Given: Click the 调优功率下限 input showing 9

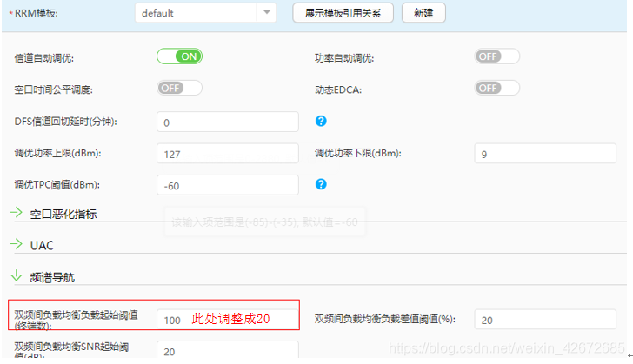Looking at the screenshot, I should 545,154.
